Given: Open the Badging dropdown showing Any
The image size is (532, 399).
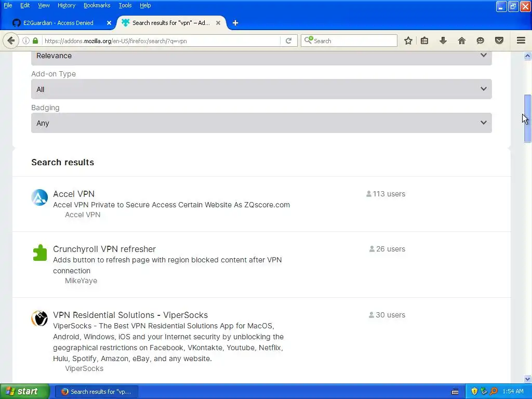Looking at the screenshot, I should point(261,123).
